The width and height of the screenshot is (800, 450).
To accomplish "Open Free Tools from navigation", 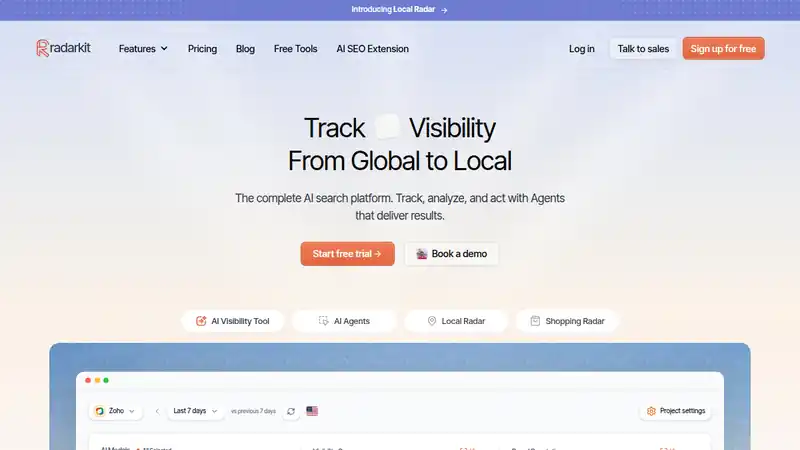I will [295, 48].
